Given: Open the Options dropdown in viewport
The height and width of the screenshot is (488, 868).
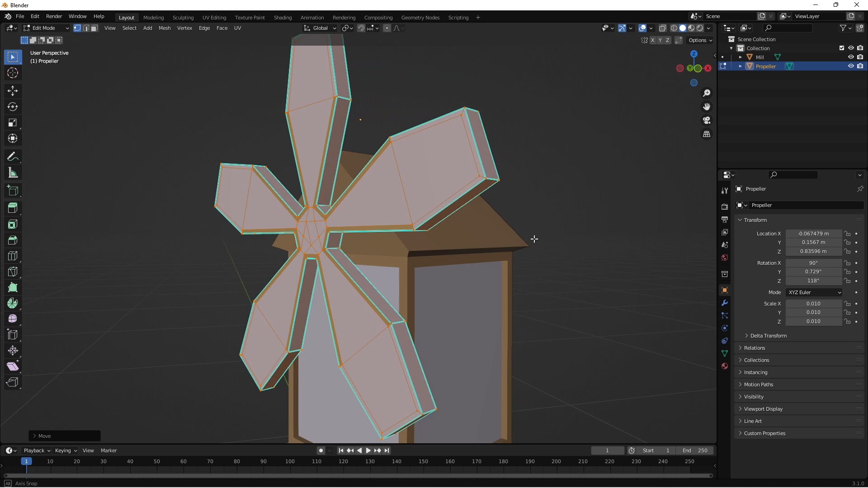Looking at the screenshot, I should pos(700,40).
